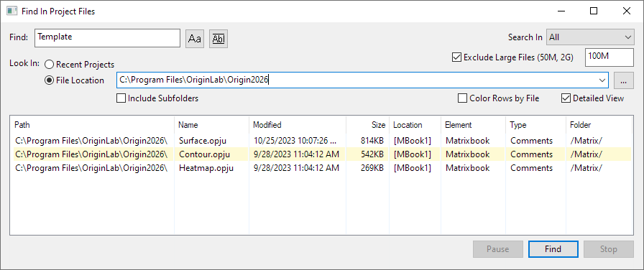The height and width of the screenshot is (270, 644).
Task: Sort by the Element column header
Action: [x=473, y=125]
